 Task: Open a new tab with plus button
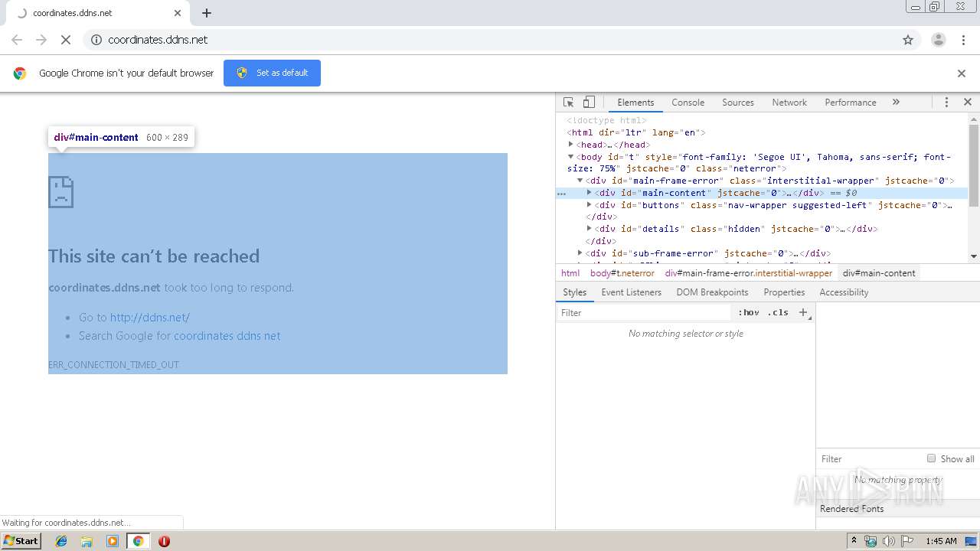coord(207,13)
